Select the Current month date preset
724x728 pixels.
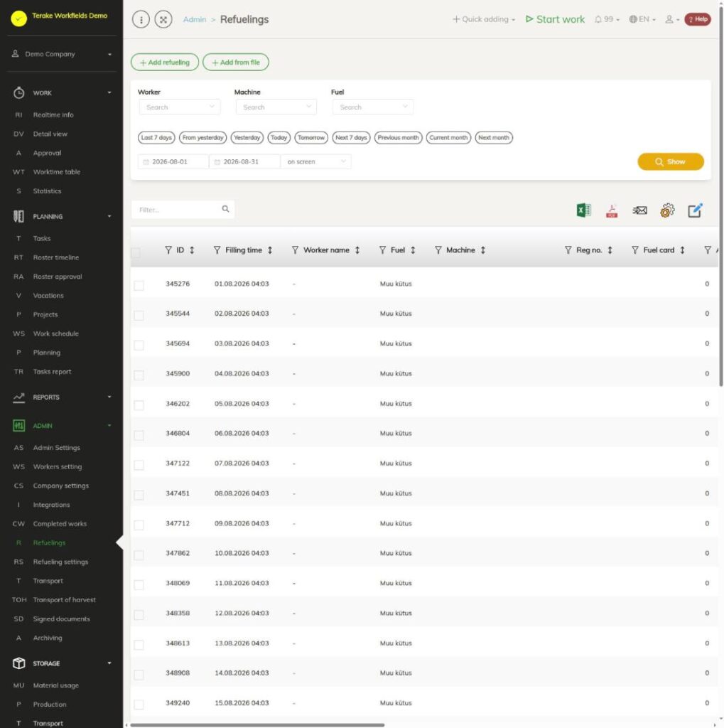click(x=448, y=137)
